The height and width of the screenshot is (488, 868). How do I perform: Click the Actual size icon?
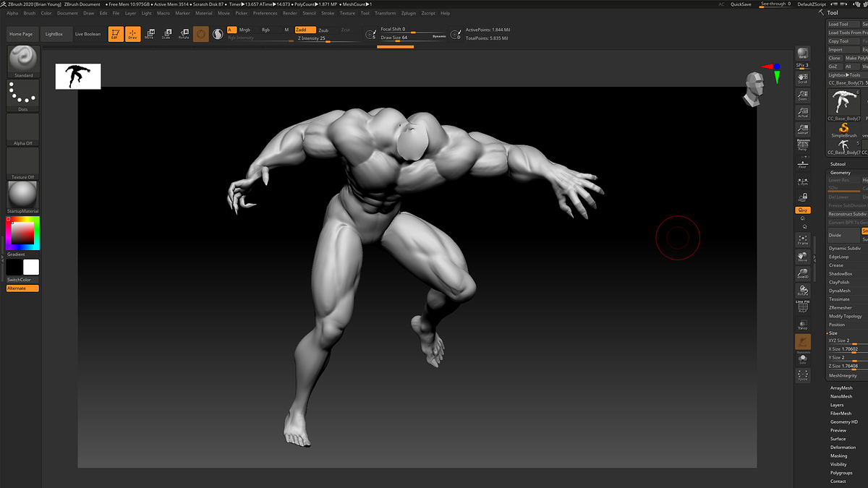pos(803,112)
